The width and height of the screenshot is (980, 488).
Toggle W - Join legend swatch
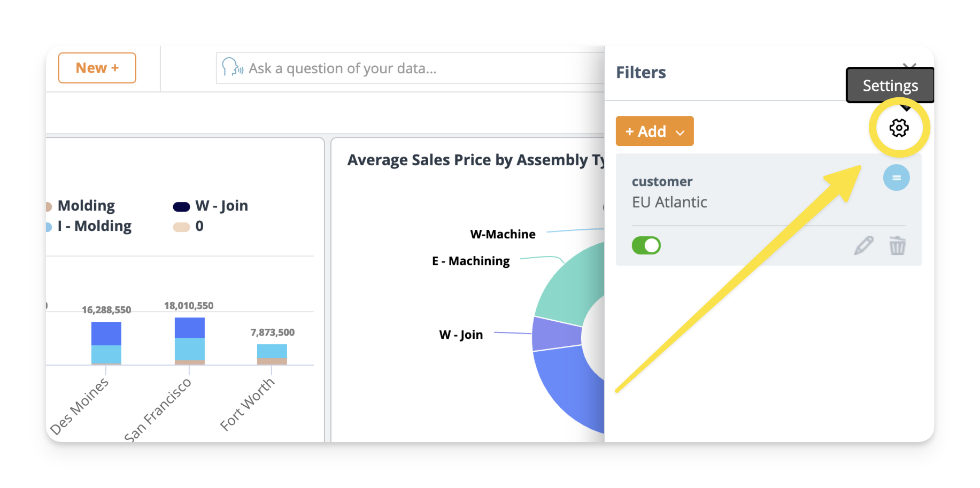(182, 206)
